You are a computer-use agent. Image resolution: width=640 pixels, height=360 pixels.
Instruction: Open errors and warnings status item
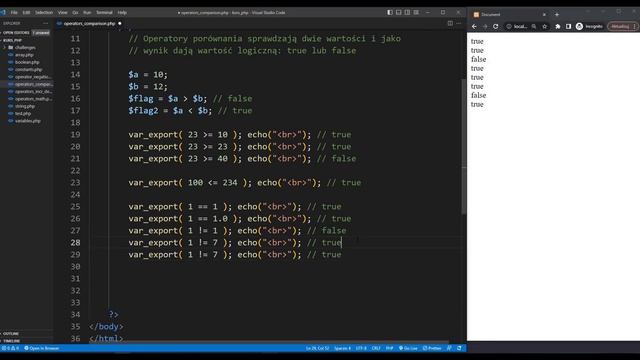pos(11,348)
